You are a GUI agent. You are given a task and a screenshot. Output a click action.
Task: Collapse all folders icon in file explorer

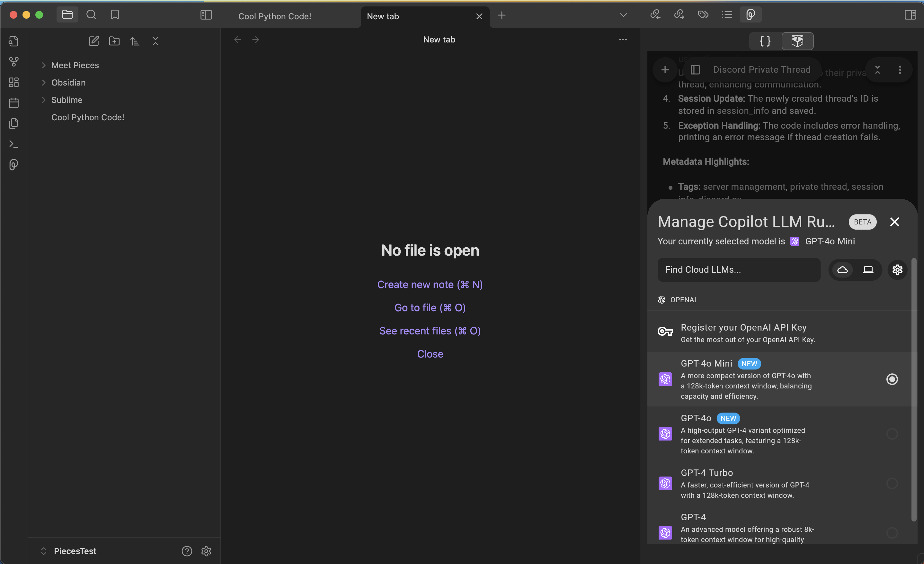click(155, 41)
